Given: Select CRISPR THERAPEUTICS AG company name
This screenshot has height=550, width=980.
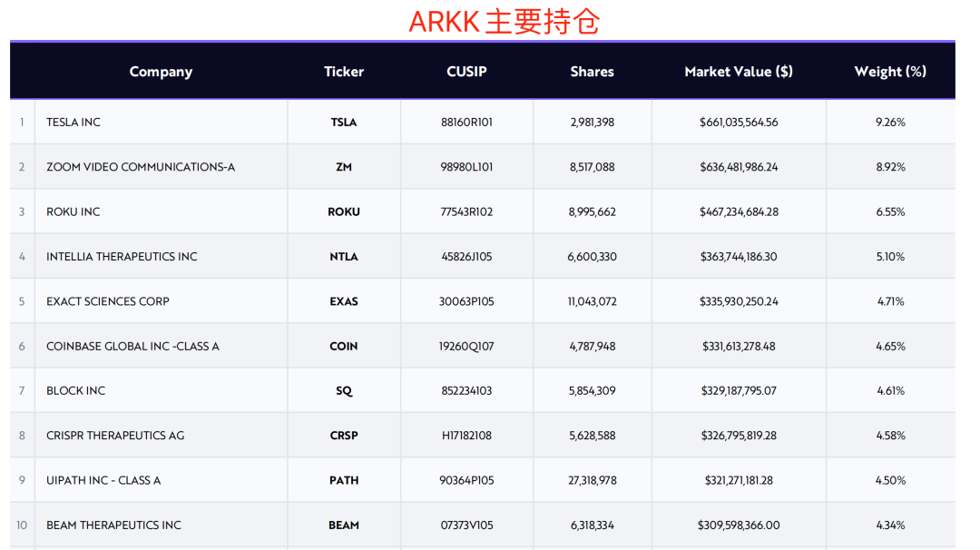Looking at the screenshot, I should 115,436.
